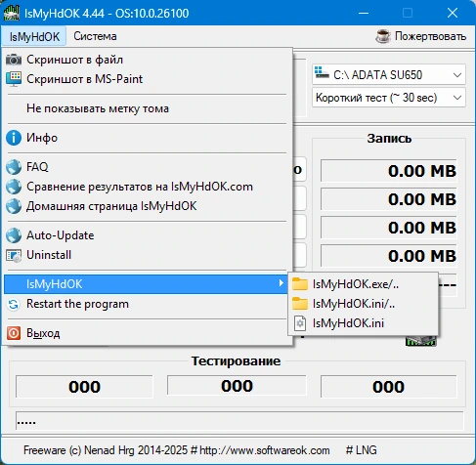
Task: Click the Uninstall icon
Action: point(14,256)
